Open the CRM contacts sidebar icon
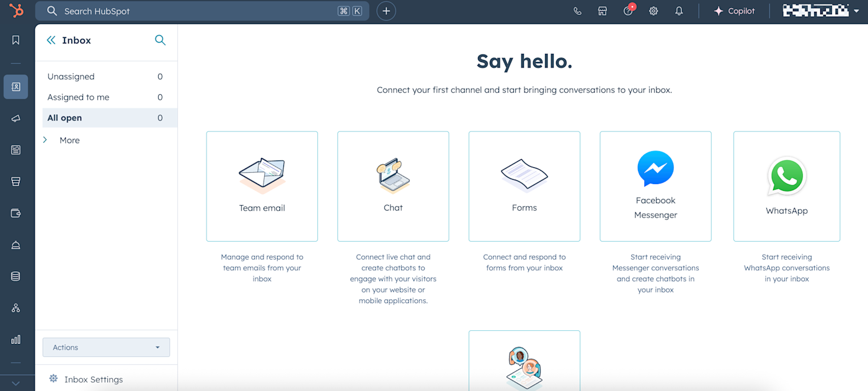Screen dimensions: 868x391 [16, 87]
